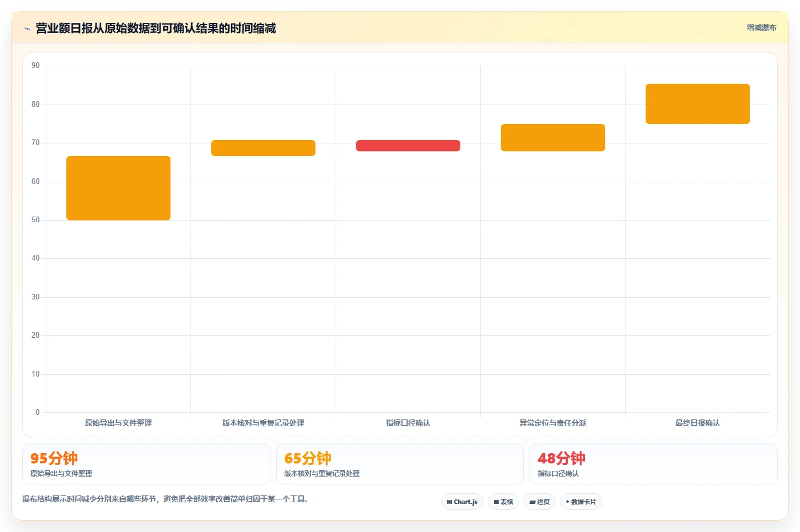Image resolution: width=800 pixels, height=532 pixels.
Task: Click the 数据卡片 tag chip
Action: [581, 502]
